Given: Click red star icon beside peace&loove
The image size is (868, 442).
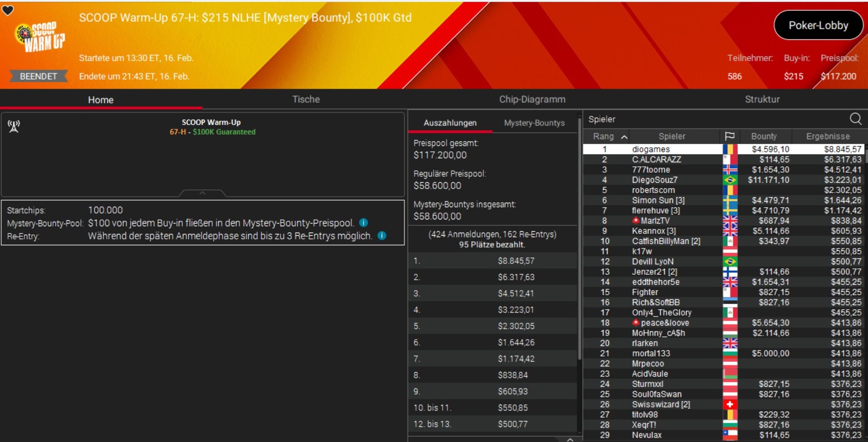Looking at the screenshot, I should tap(636, 323).
